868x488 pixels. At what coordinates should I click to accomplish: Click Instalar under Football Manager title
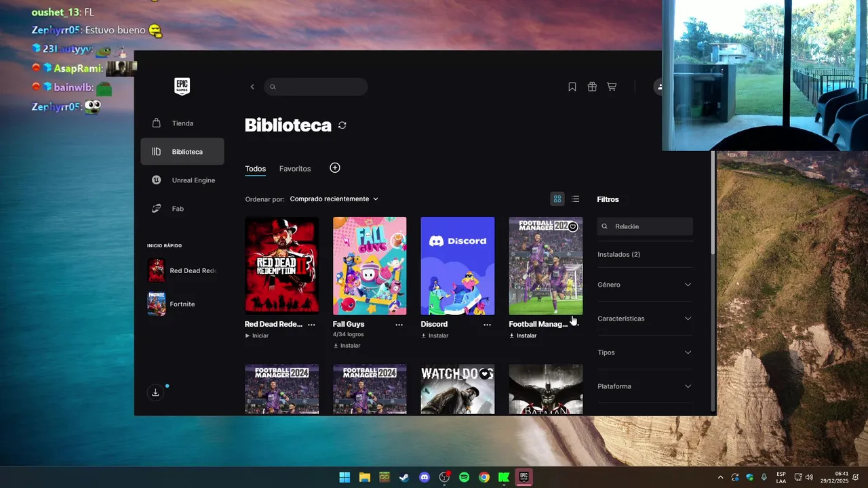523,335
